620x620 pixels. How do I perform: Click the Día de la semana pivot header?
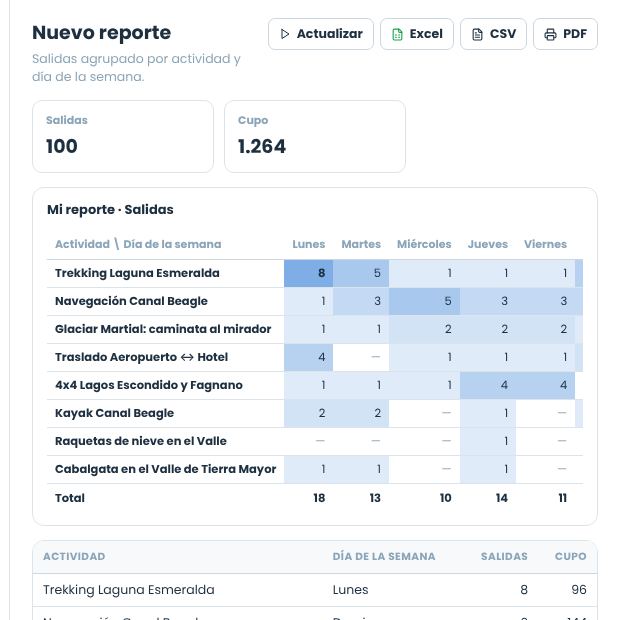(172, 244)
